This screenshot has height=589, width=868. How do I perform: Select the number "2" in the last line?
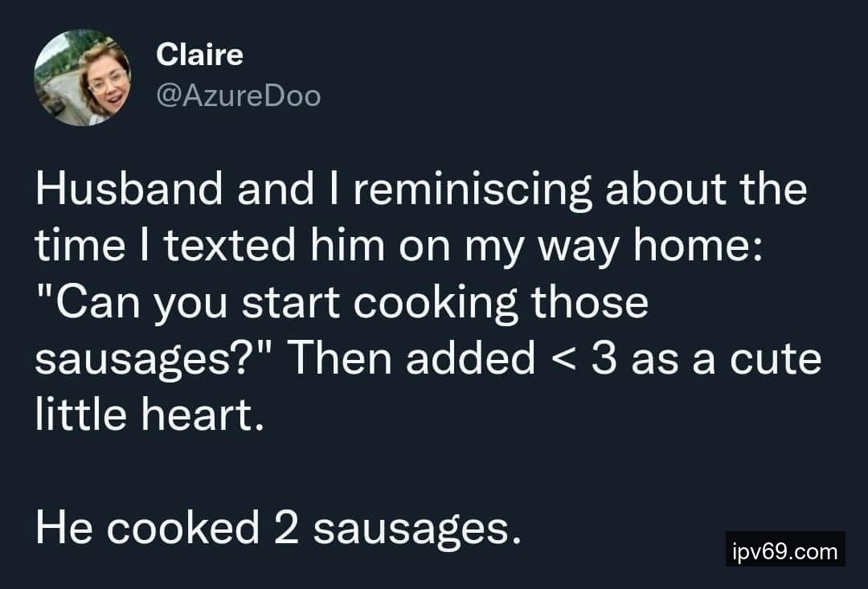pos(285,526)
